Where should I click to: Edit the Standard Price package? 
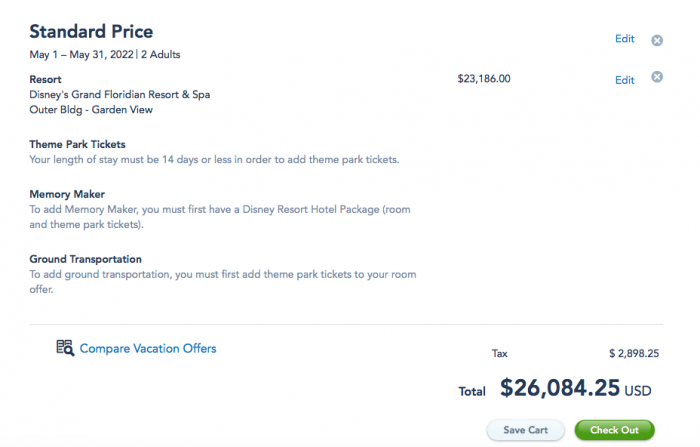click(x=625, y=39)
